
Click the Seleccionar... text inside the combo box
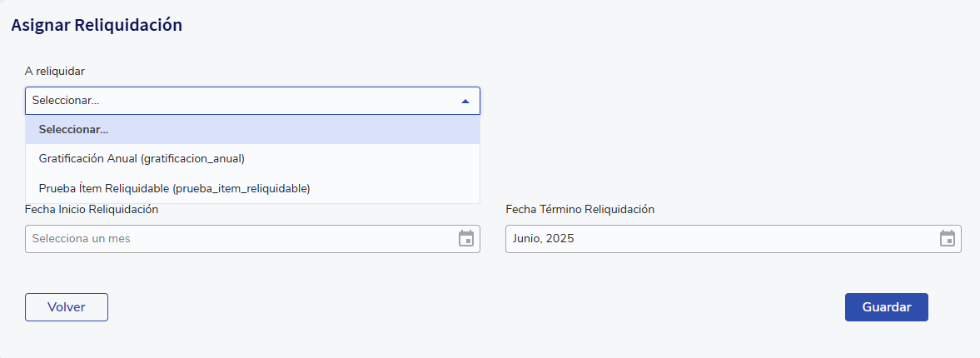(66, 101)
